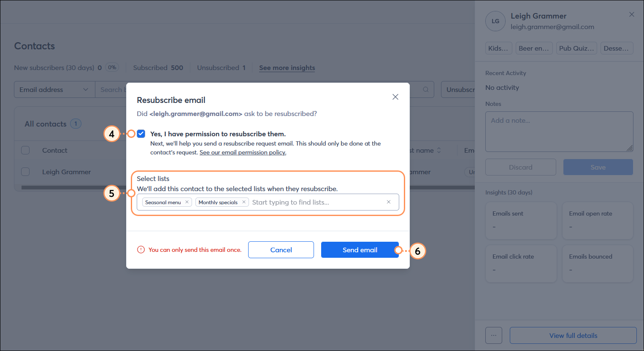Click the red warning icon beside send notice
Image resolution: width=644 pixels, height=351 pixels.
point(141,250)
